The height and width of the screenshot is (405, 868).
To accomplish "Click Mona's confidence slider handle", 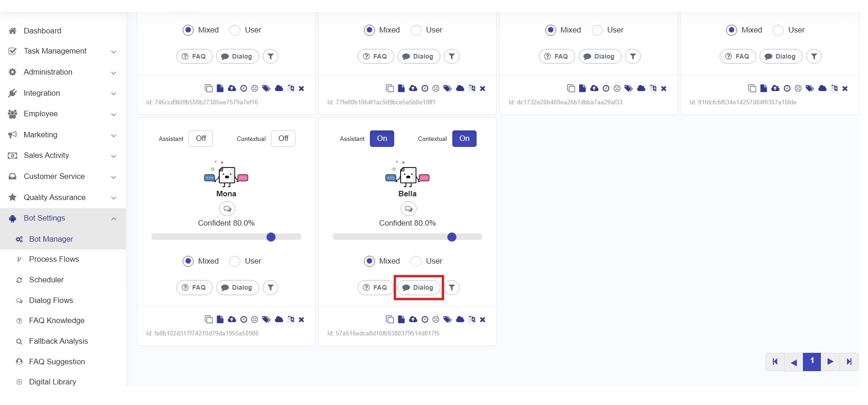I will click(x=271, y=237).
